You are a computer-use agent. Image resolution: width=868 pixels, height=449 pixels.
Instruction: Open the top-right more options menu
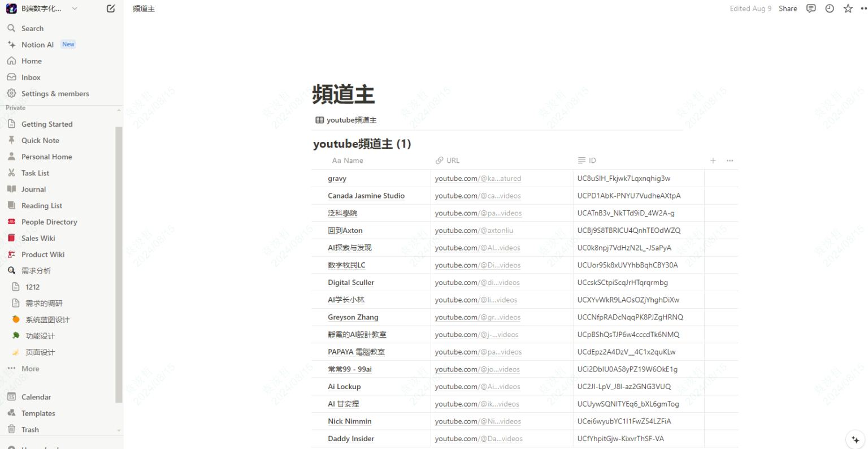point(863,8)
